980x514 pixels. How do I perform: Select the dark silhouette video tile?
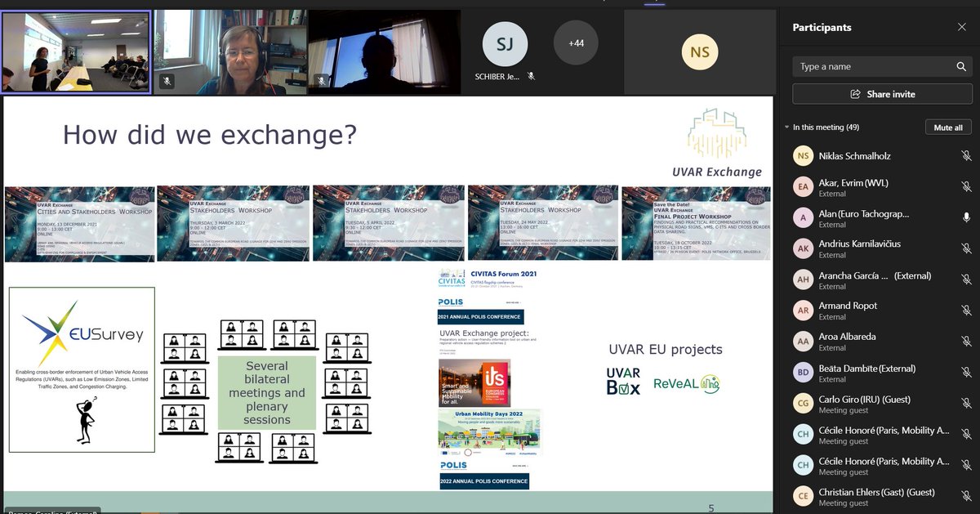pos(383,52)
